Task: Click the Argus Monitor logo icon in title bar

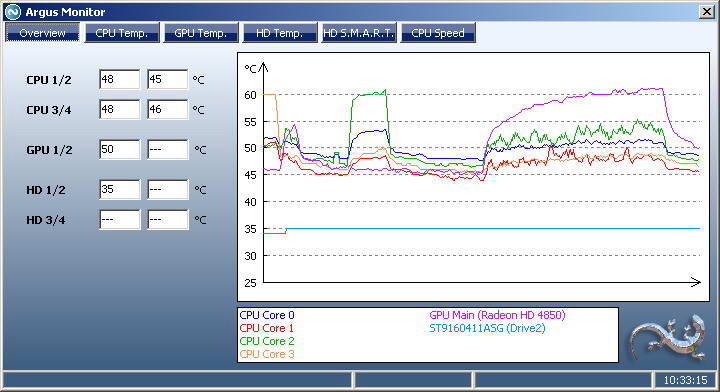Action: (x=13, y=12)
